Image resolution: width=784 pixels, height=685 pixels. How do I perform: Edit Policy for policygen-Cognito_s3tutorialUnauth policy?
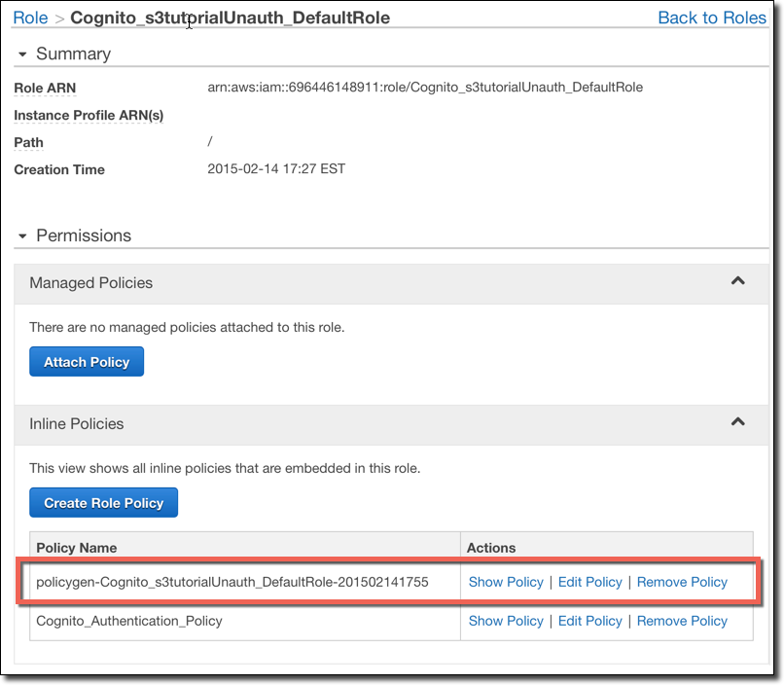[x=590, y=582]
